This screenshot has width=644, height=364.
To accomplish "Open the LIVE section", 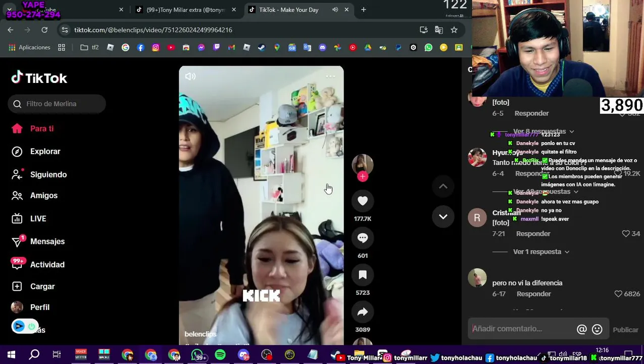I will pos(29,218).
